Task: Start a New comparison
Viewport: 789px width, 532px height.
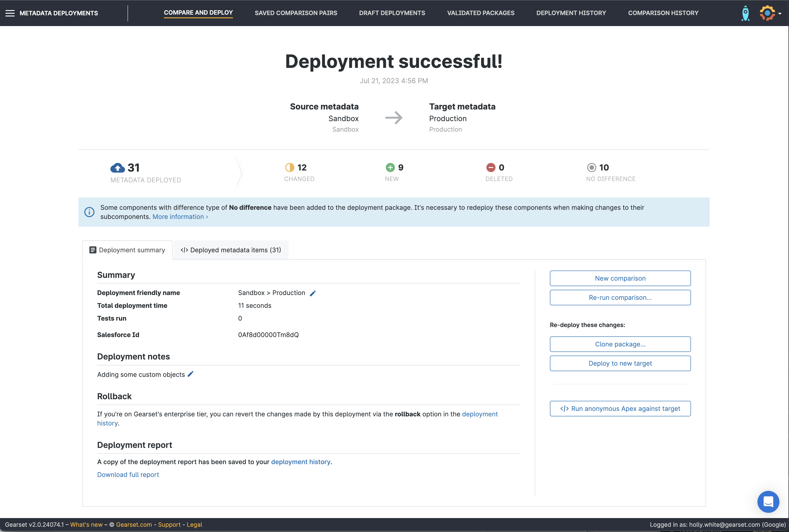Action: 620,278
